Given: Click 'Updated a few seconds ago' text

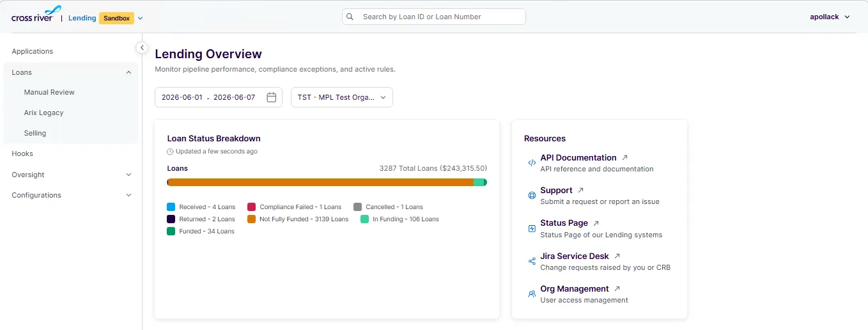Looking at the screenshot, I should [217, 152].
